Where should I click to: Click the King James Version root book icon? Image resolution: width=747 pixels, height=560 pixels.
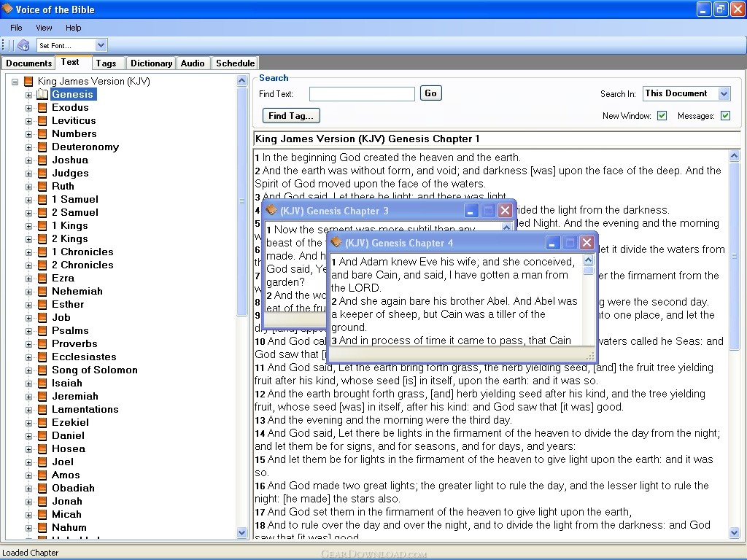[28, 82]
